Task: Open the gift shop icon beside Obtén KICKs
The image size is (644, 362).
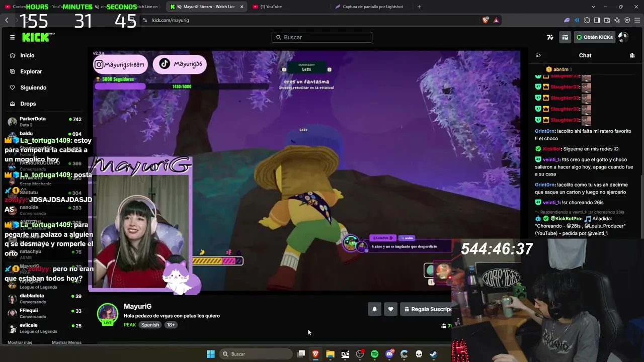Action: 565,37
